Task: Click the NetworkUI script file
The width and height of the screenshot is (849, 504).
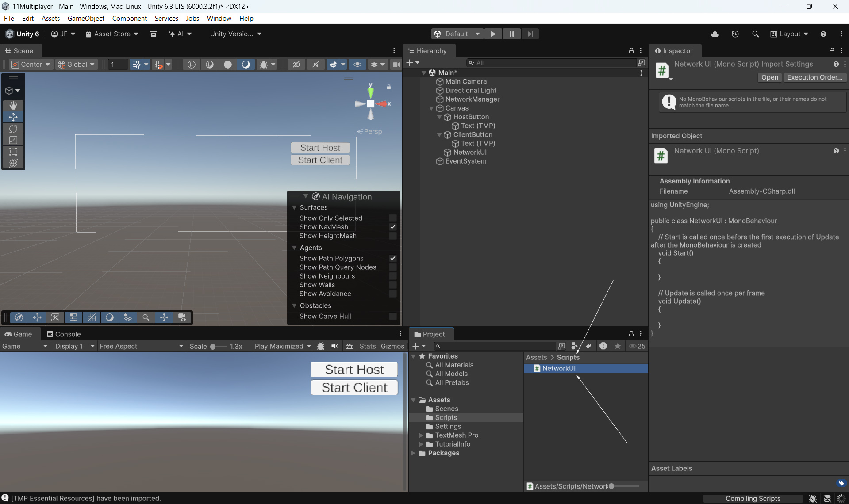Action: click(558, 368)
